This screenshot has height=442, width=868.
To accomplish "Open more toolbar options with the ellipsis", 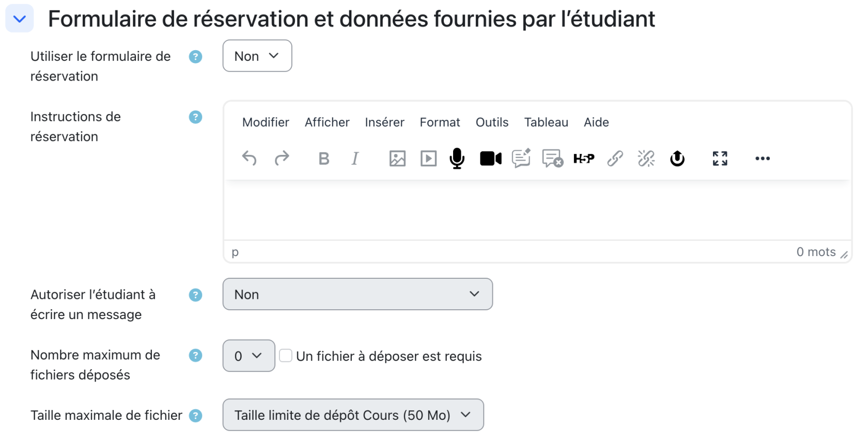I will pos(762,159).
